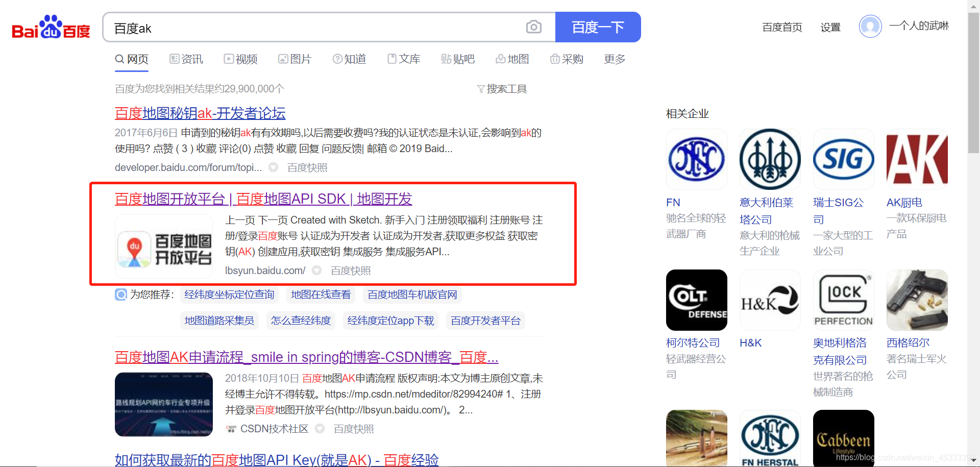Open the SIG logo thumbnail
The width and height of the screenshot is (980, 467).
coord(843,159)
